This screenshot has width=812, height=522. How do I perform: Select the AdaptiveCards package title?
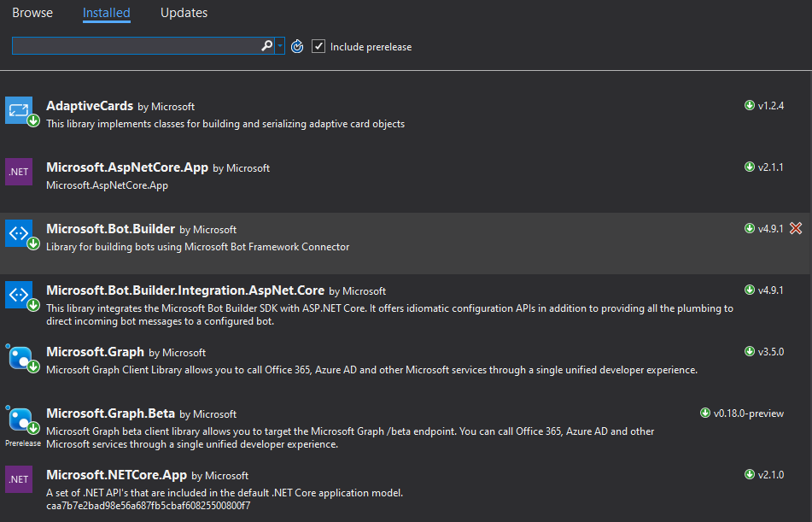coord(90,106)
